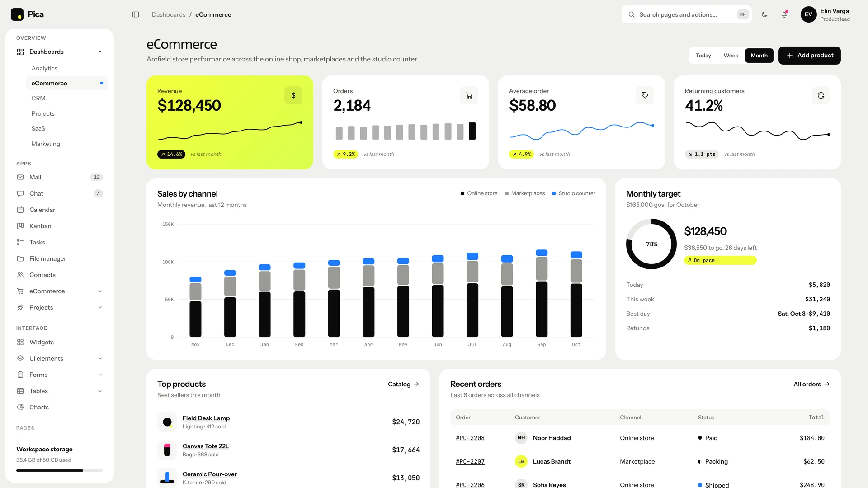Switch to the Today period tab
Viewport: 868px width, 488px height.
703,56
